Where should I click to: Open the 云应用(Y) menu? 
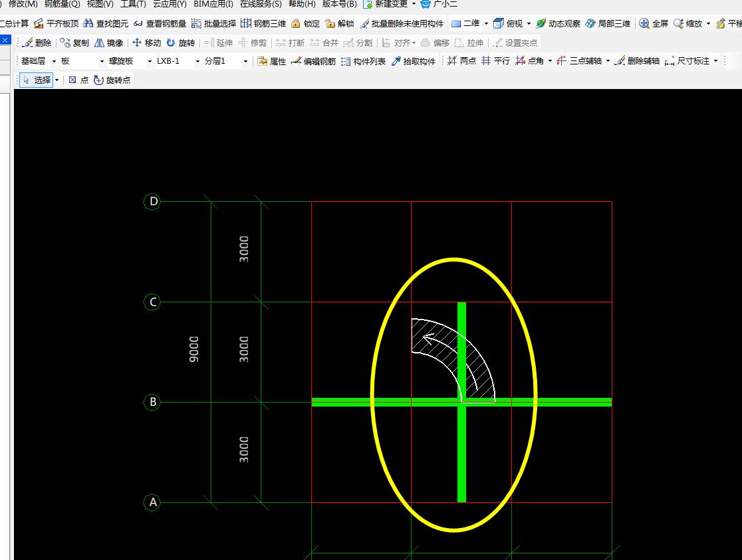pyautogui.click(x=170, y=4)
